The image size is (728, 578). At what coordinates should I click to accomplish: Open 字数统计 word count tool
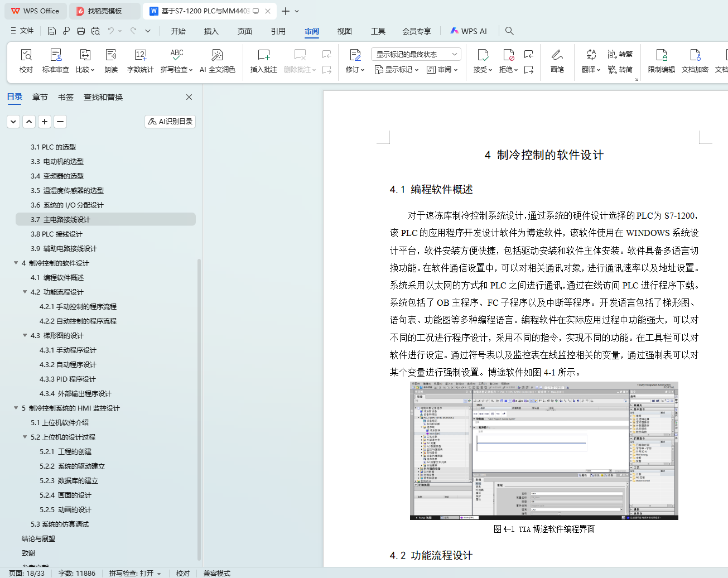point(140,61)
